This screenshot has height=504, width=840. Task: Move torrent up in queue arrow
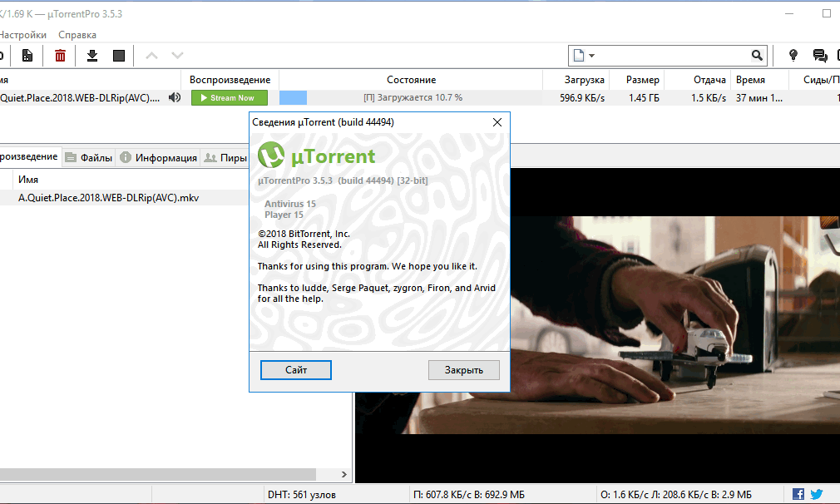pos(151,55)
